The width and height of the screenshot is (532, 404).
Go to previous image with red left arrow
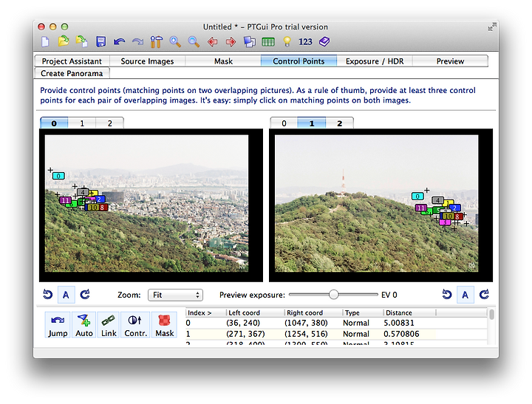click(x=212, y=41)
